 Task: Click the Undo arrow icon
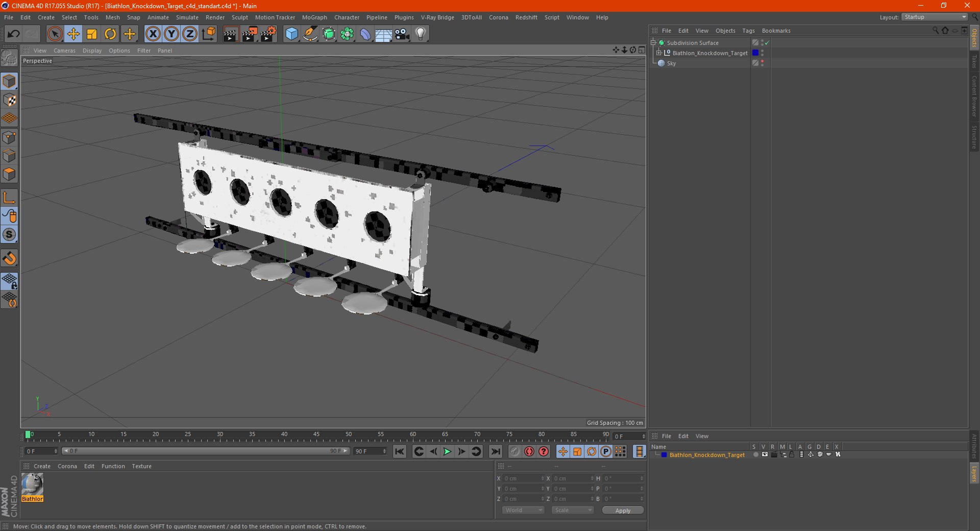(x=14, y=34)
